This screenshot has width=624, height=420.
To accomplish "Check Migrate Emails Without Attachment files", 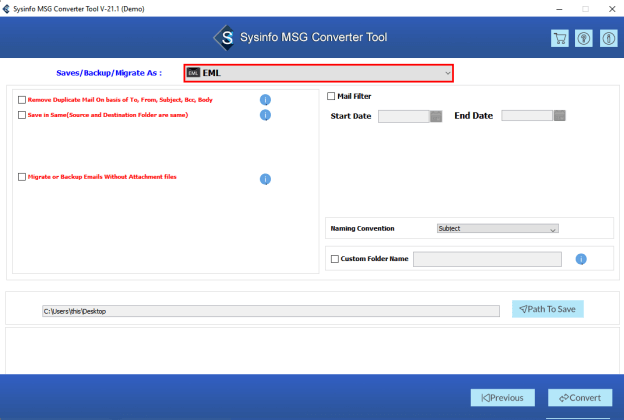I will click(x=22, y=177).
